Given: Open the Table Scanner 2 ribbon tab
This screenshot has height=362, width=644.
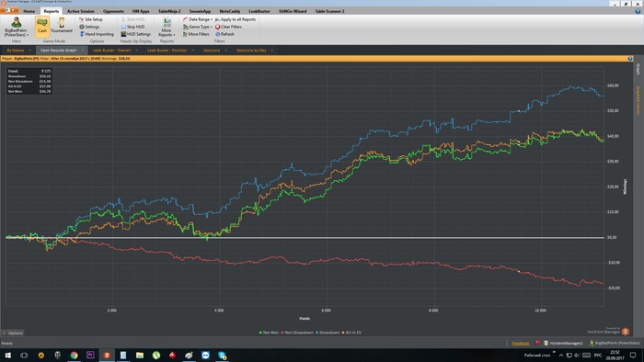Looking at the screenshot, I should point(329,11).
